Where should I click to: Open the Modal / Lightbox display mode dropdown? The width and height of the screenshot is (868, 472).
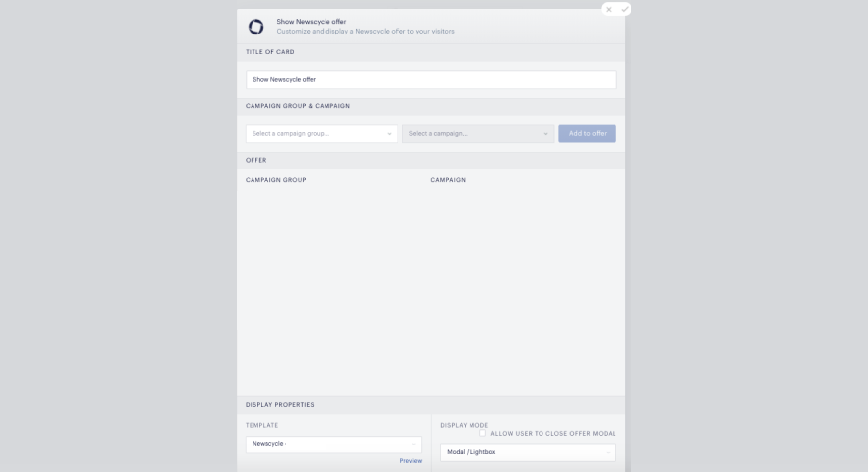pyautogui.click(x=528, y=452)
